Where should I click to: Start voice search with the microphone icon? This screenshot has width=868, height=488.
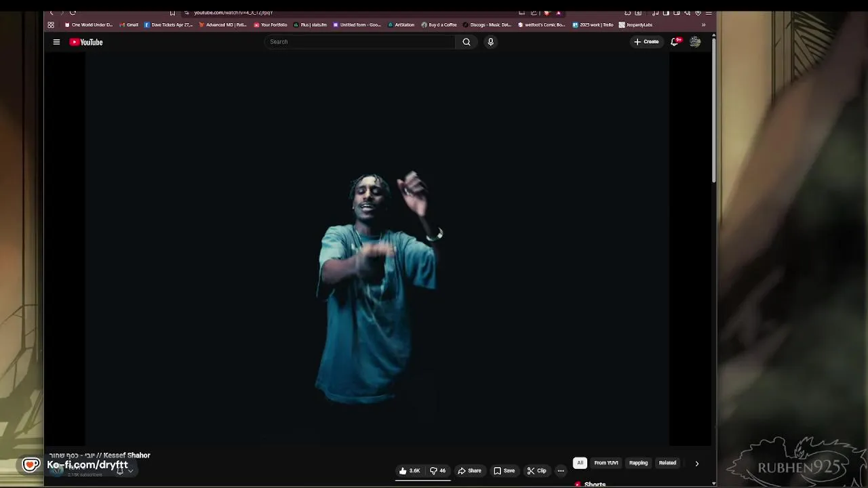click(490, 42)
